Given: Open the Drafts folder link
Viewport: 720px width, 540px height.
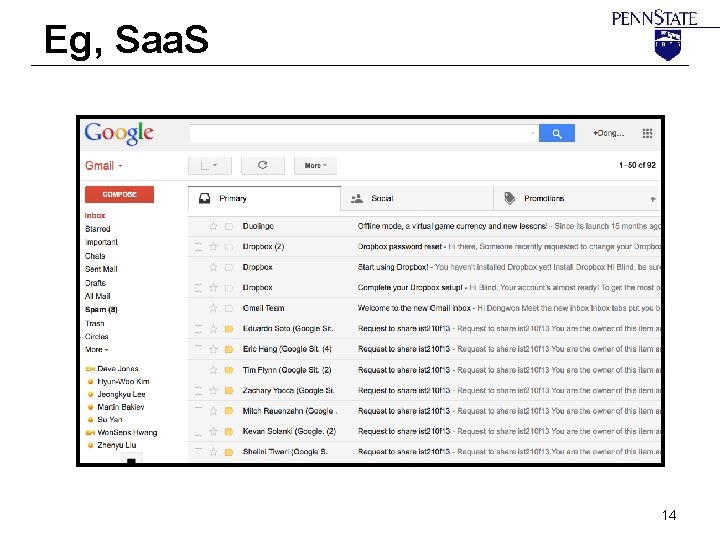Looking at the screenshot, I should coord(96,283).
